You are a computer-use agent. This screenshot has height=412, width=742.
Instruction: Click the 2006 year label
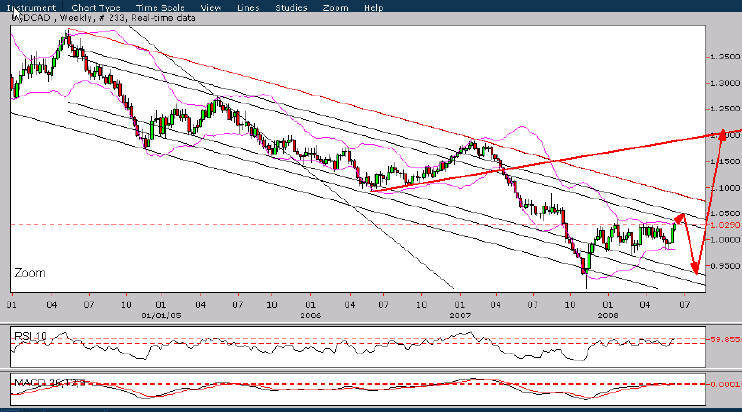pyautogui.click(x=310, y=315)
